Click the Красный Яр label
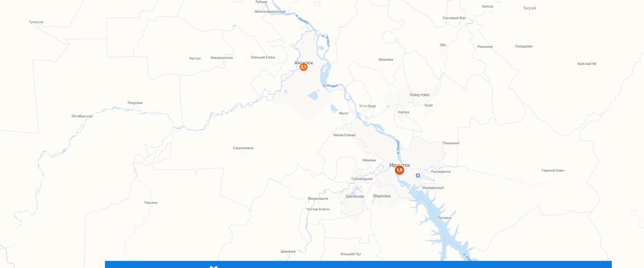 [587, 63]
